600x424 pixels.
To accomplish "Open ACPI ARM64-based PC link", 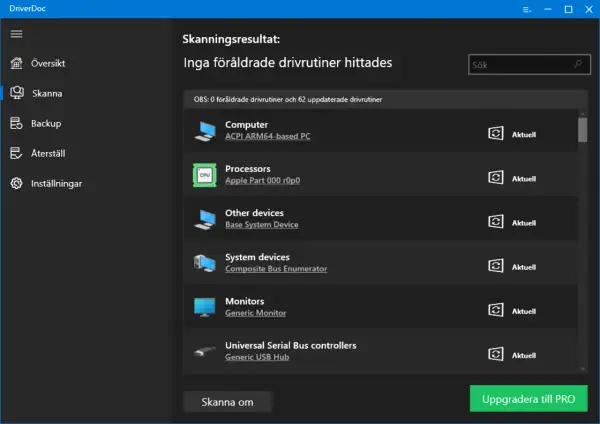I will 267,136.
